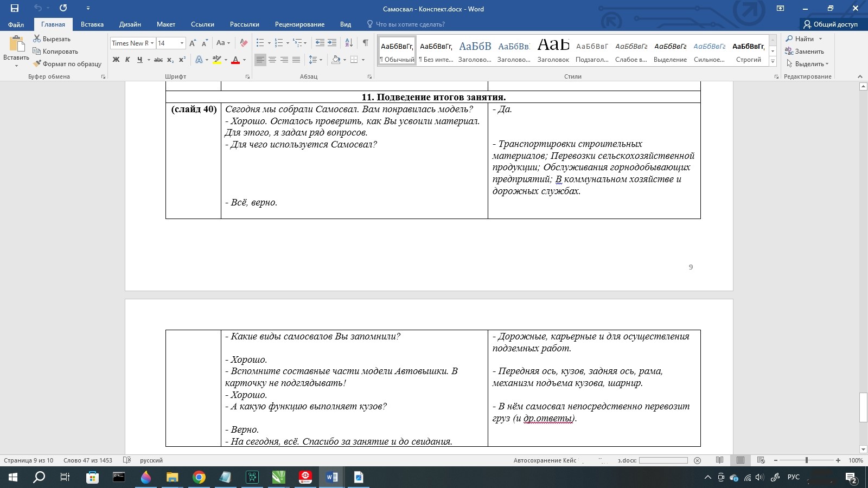Viewport: 868px width, 488px height.
Task: Toggle Italic (К) formatting
Action: click(x=127, y=60)
